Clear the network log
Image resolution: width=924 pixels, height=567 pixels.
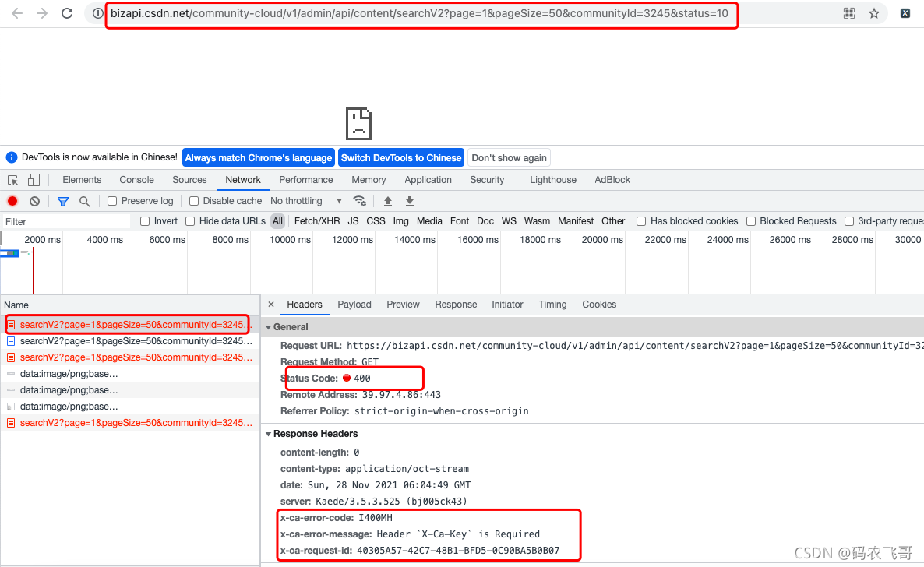point(35,201)
